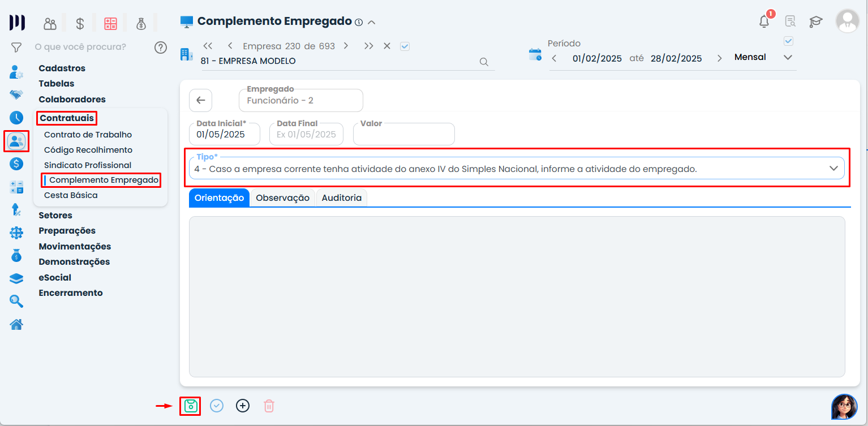
Task: Open Cesta Básica
Action: (x=71, y=196)
